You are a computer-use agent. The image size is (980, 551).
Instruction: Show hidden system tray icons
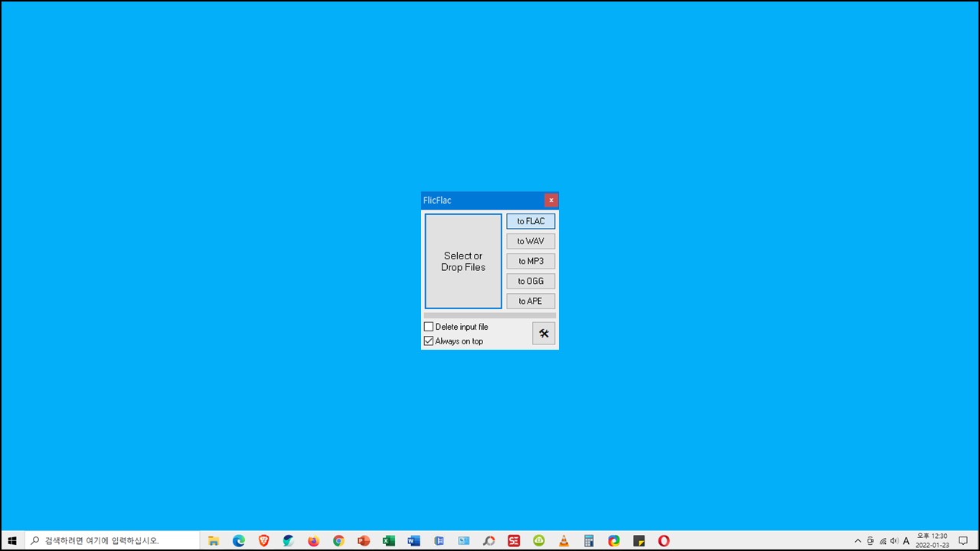857,541
